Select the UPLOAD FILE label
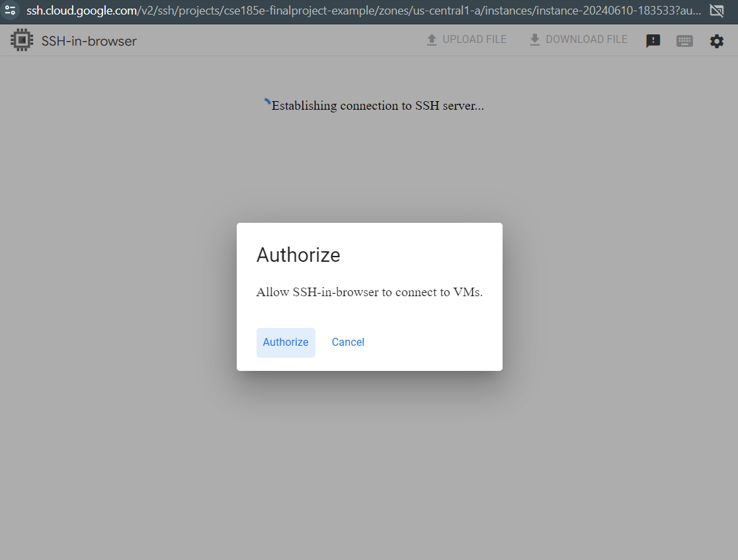Viewport: 738px width, 560px height. pyautogui.click(x=474, y=40)
